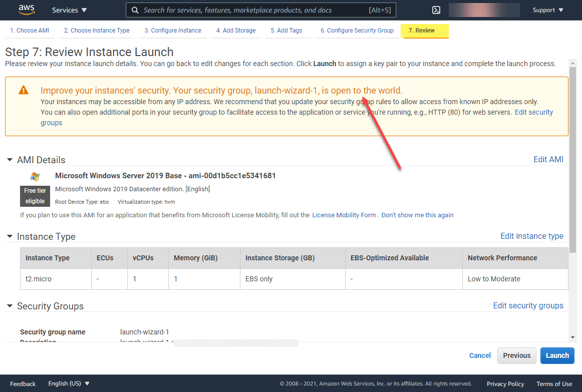Screen dimensions: 582x392
Task: Open the blurred account name menu
Action: tap(484, 10)
